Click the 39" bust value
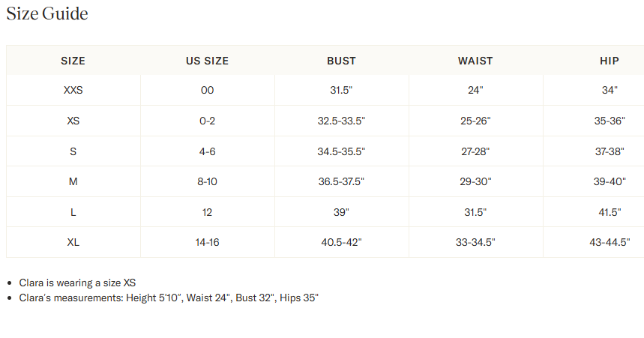 (x=341, y=212)
